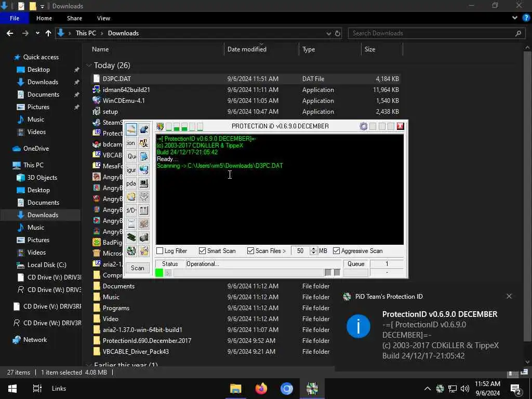
Task: Show hidden system tray icons
Action: pos(428,389)
